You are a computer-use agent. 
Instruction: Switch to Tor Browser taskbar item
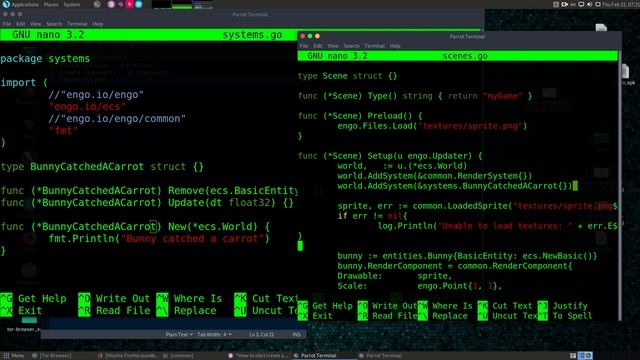(x=51, y=356)
